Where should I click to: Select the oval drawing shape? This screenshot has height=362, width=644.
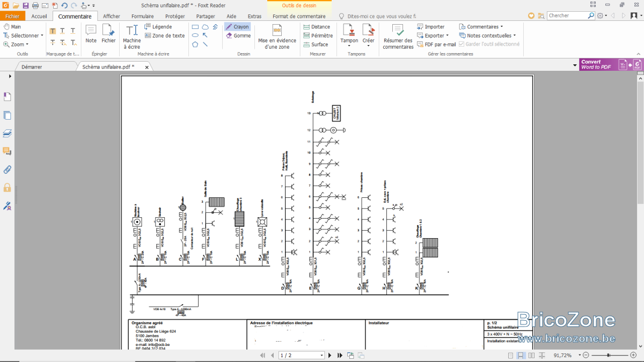[195, 35]
